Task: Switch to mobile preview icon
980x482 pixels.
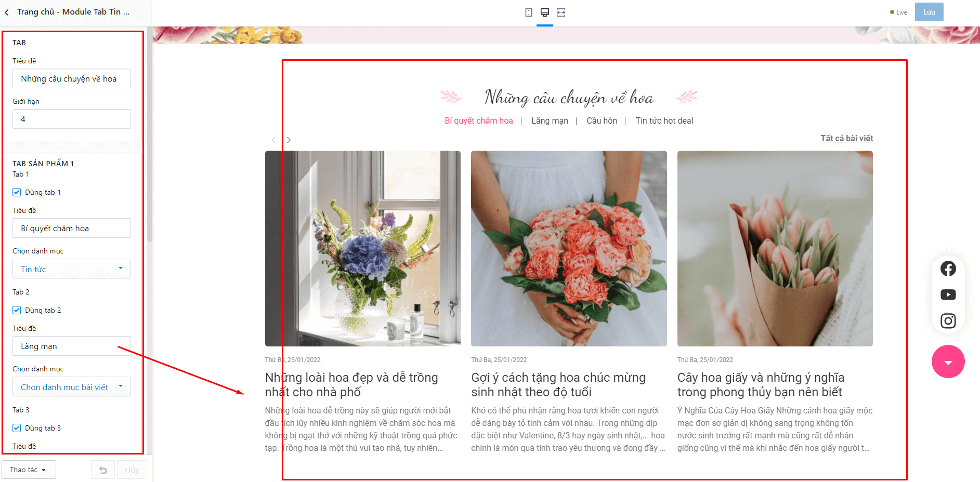Action: pos(529,12)
